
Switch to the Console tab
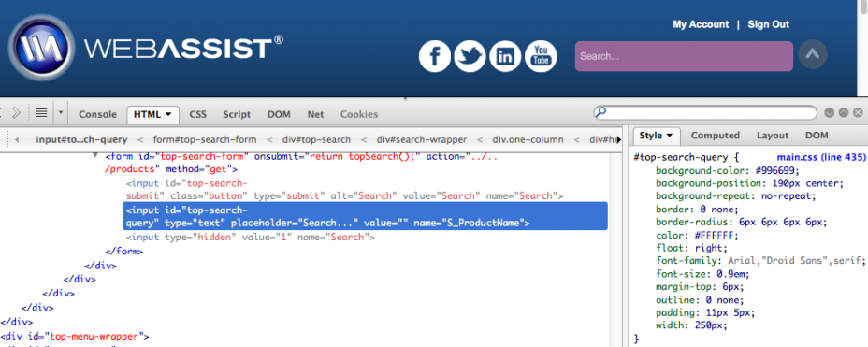tap(97, 114)
